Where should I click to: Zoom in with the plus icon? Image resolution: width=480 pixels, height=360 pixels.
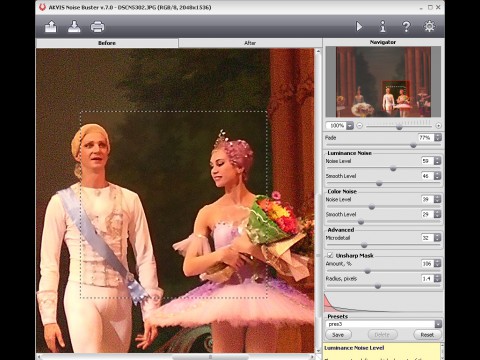pos(438,126)
